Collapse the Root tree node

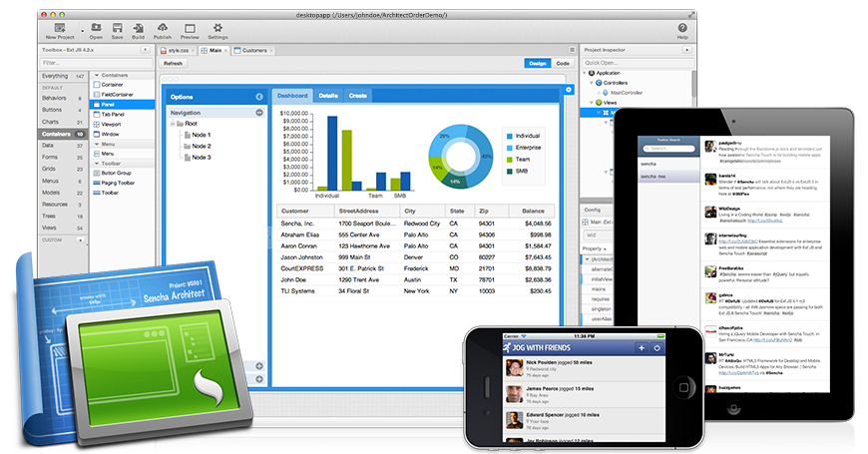click(x=173, y=124)
